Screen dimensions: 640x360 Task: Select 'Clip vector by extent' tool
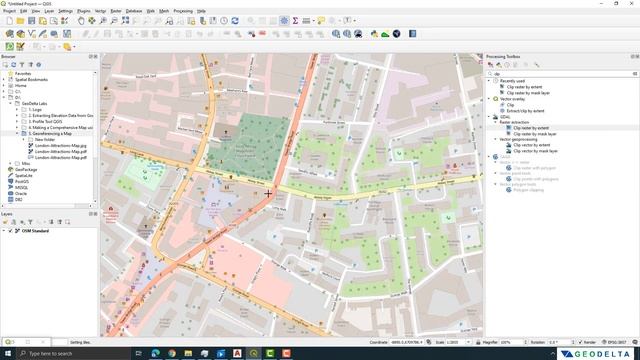click(531, 145)
